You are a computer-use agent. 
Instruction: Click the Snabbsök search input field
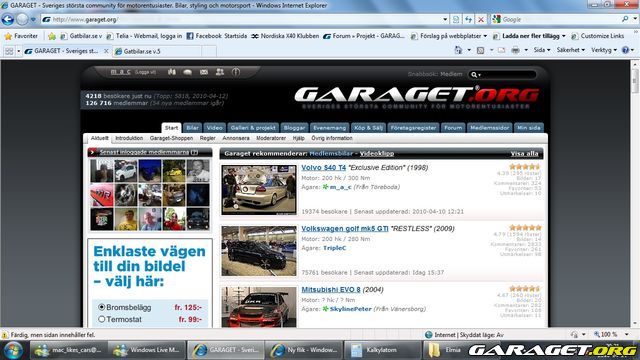[x=509, y=75]
